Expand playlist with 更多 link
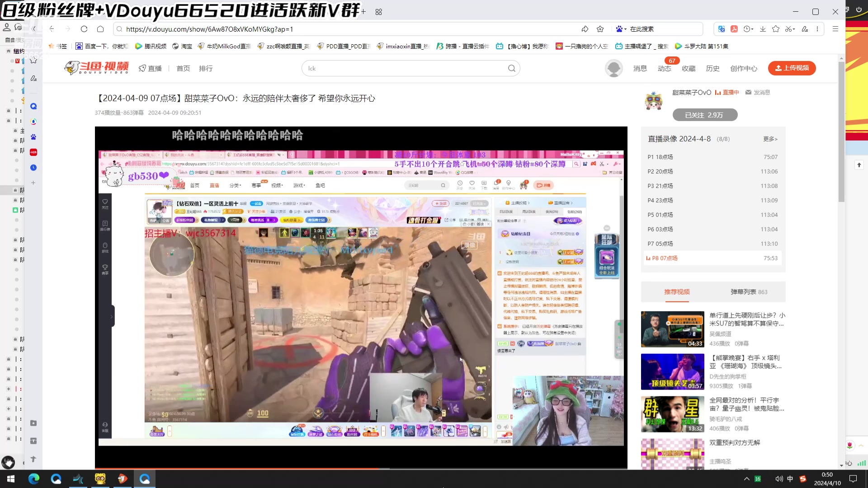The image size is (868, 488). point(770,139)
